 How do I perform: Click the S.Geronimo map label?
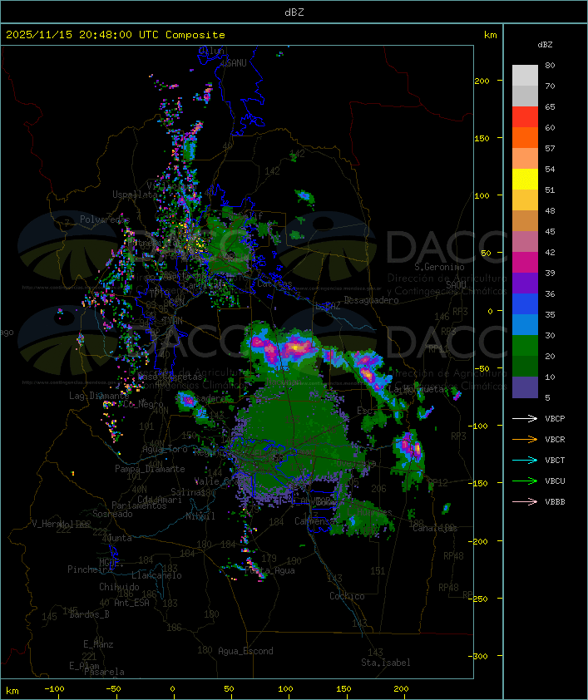(x=439, y=267)
